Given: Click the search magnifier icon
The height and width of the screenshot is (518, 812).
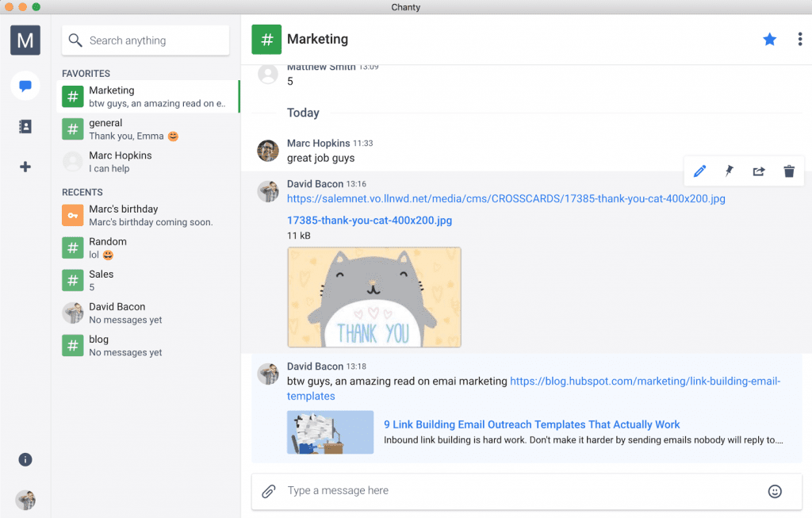Looking at the screenshot, I should coord(75,40).
